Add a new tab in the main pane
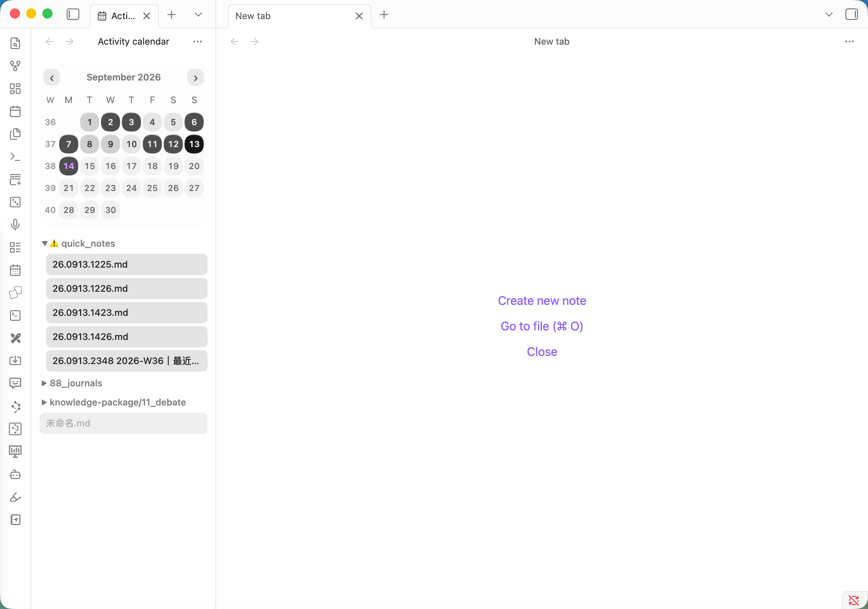Image resolution: width=868 pixels, height=609 pixels. [384, 15]
